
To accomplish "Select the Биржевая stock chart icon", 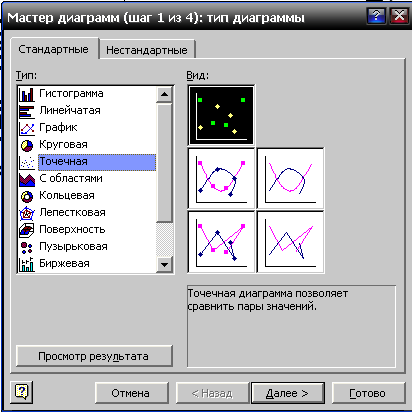I will pyautogui.click(x=27, y=264).
